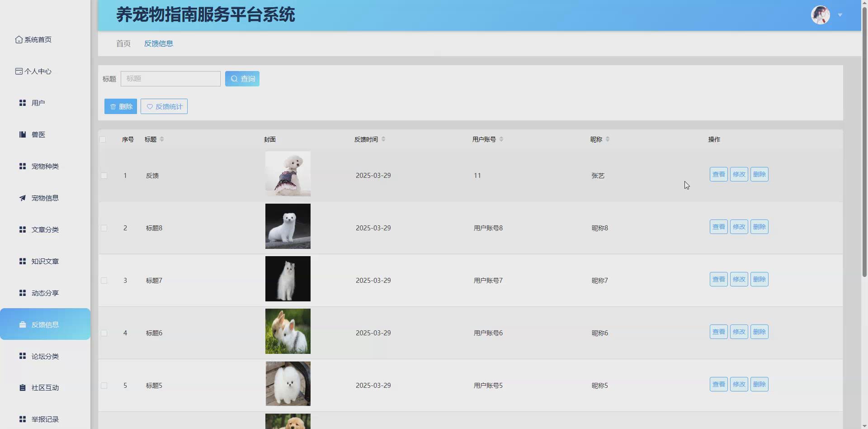Open the 宠物种类 pet types icon
This screenshot has width=868, height=429.
[x=23, y=166]
